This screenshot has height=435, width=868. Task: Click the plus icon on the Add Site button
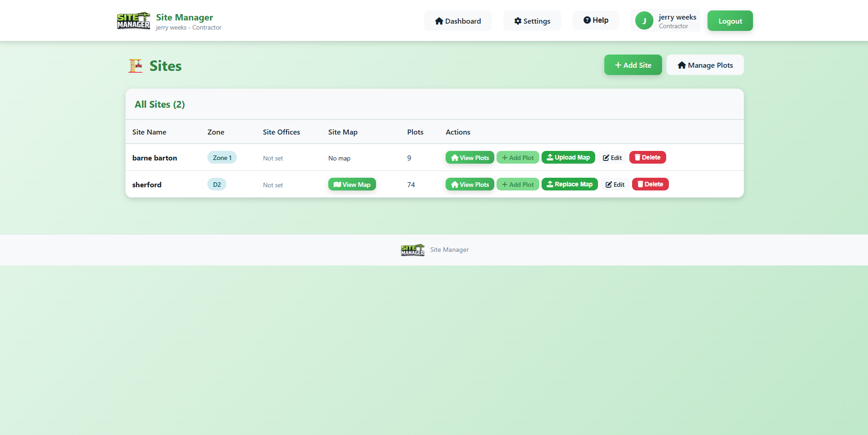tap(618, 65)
